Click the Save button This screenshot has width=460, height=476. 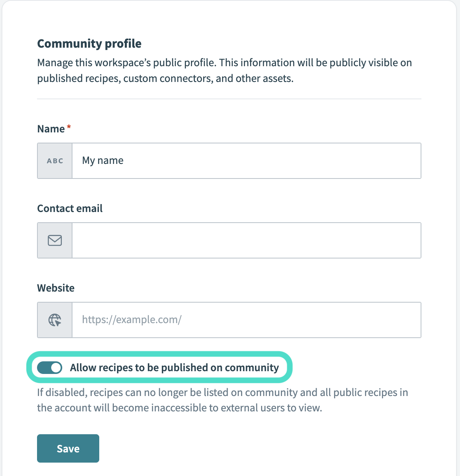pyautogui.click(x=68, y=448)
